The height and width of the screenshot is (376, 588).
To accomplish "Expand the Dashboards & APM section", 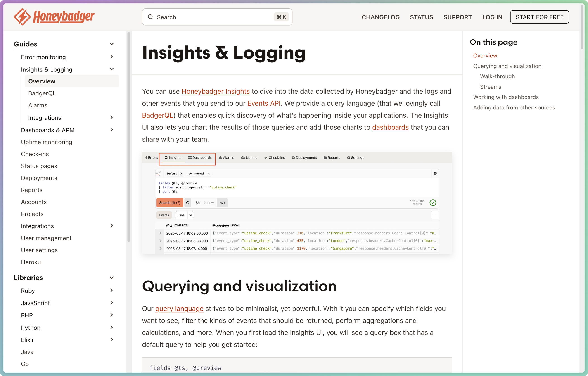I will [111, 130].
